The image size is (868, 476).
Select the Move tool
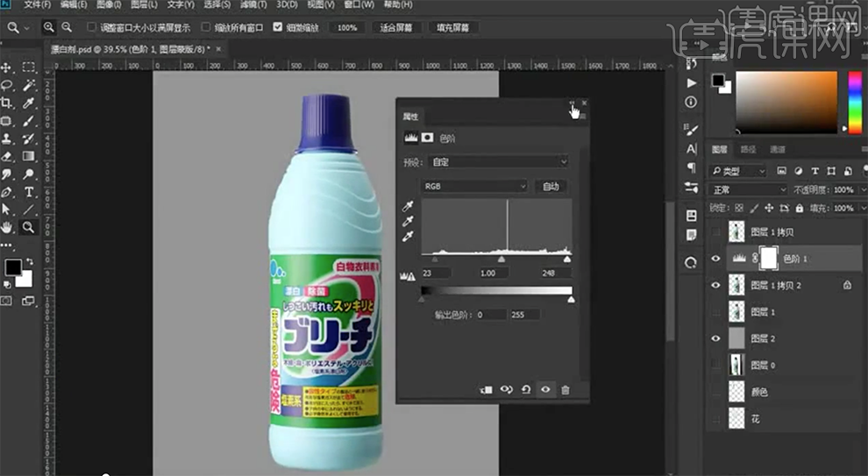coord(7,67)
